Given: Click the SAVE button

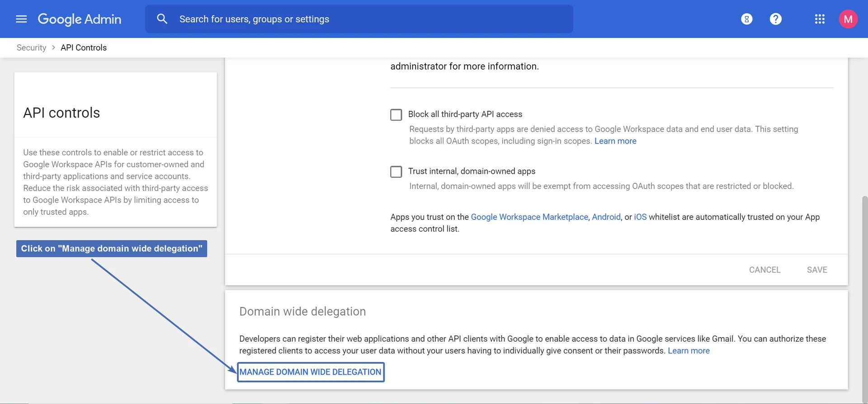Looking at the screenshot, I should 817,270.
